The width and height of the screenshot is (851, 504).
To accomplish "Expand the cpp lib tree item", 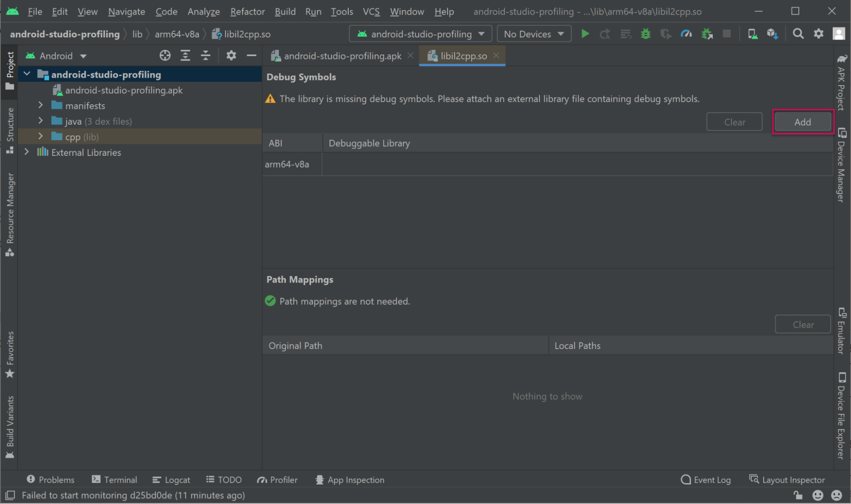I will [x=41, y=137].
